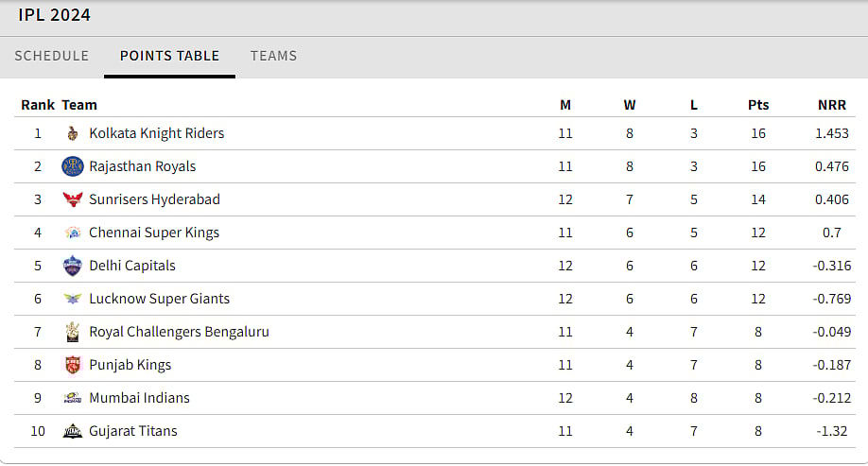Open the Teams tab
The width and height of the screenshot is (868, 466).
coord(273,56)
